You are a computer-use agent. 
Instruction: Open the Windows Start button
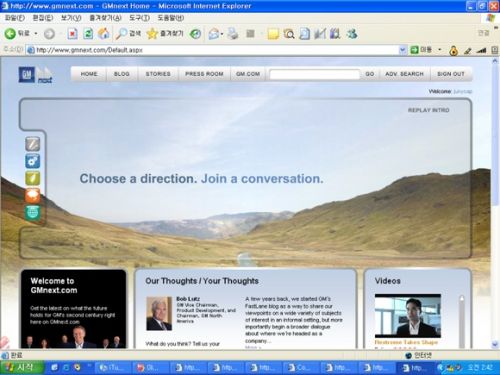click(22, 368)
